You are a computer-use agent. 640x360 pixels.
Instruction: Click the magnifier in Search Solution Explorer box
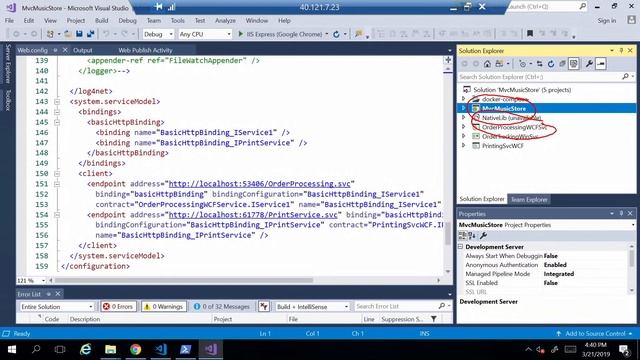click(x=625, y=76)
